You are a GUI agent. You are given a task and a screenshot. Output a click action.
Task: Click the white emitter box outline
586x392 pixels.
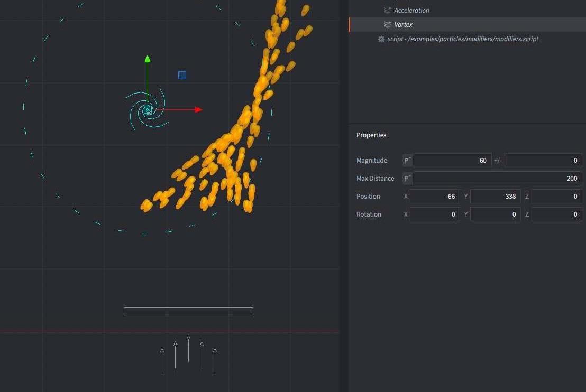click(x=188, y=311)
